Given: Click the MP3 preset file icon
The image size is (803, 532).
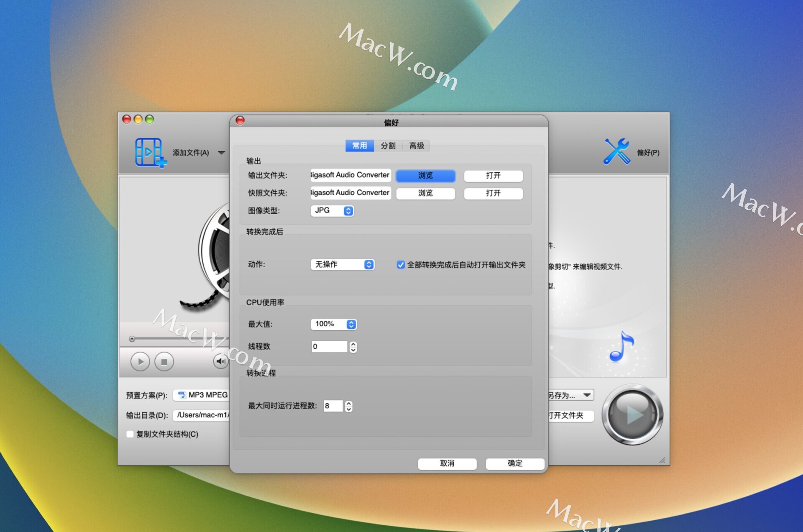Looking at the screenshot, I should pyautogui.click(x=182, y=395).
